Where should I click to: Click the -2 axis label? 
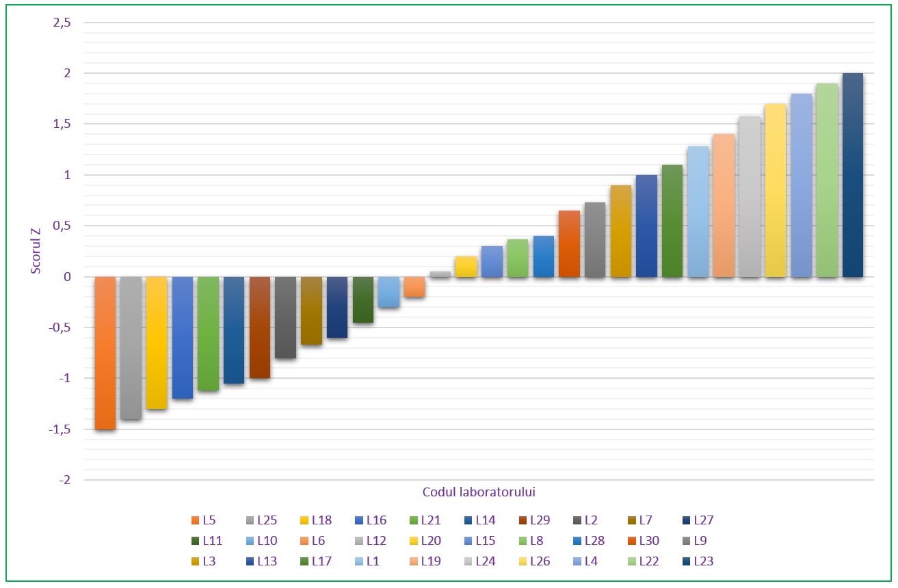[x=64, y=480]
